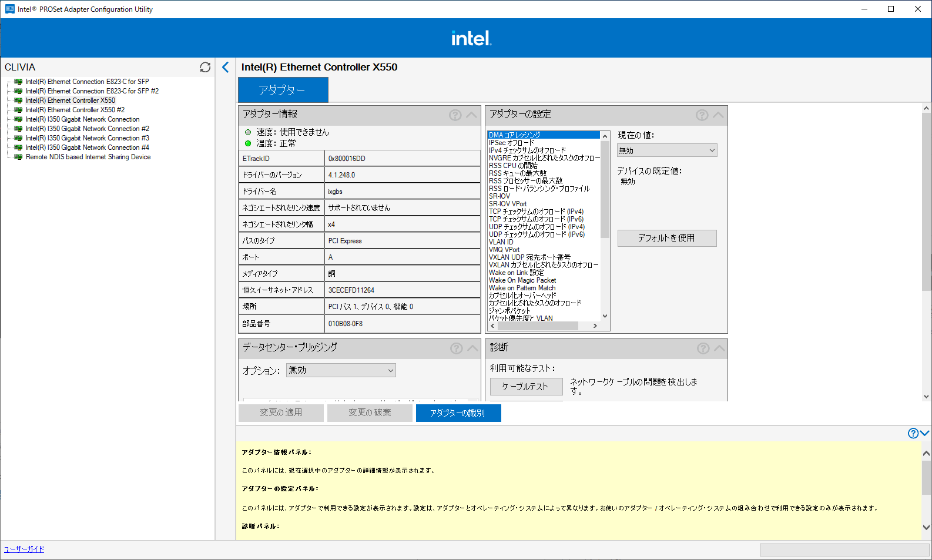This screenshot has height=560, width=932.
Task: Collapse the 診断 panel
Action: pyautogui.click(x=719, y=348)
